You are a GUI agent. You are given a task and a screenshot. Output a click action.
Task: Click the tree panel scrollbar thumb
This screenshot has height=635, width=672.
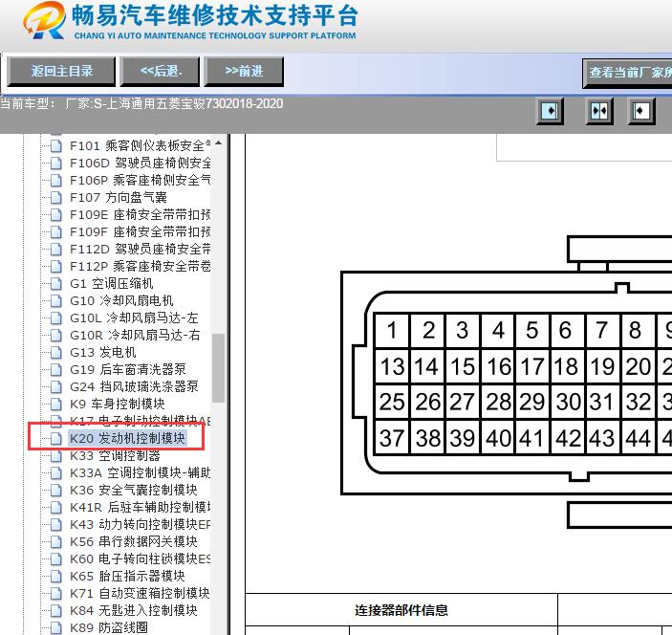tap(219, 368)
